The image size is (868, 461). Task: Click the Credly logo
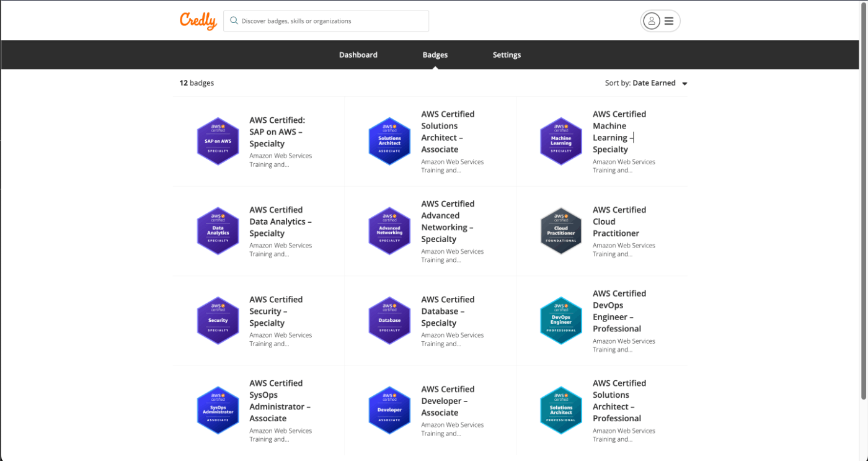coord(198,21)
